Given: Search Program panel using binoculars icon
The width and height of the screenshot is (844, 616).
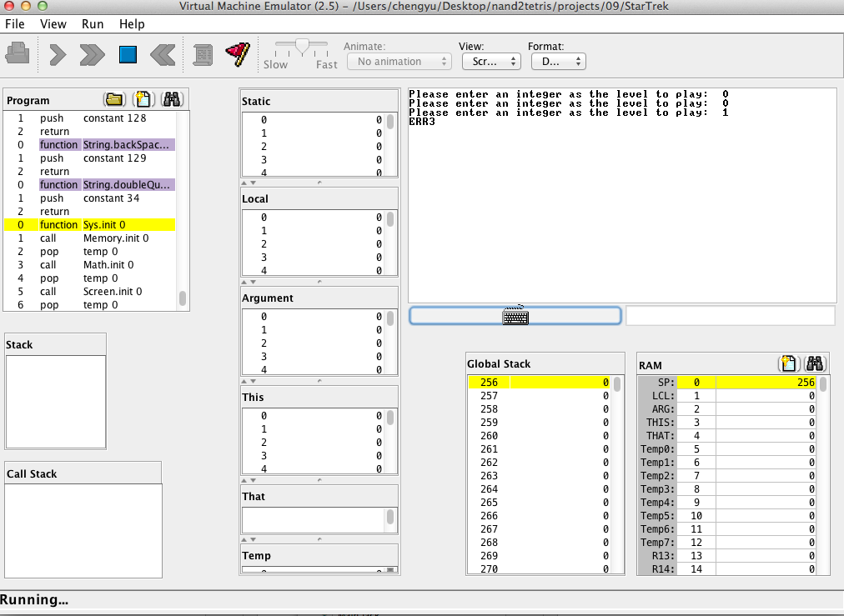Looking at the screenshot, I should (173, 100).
